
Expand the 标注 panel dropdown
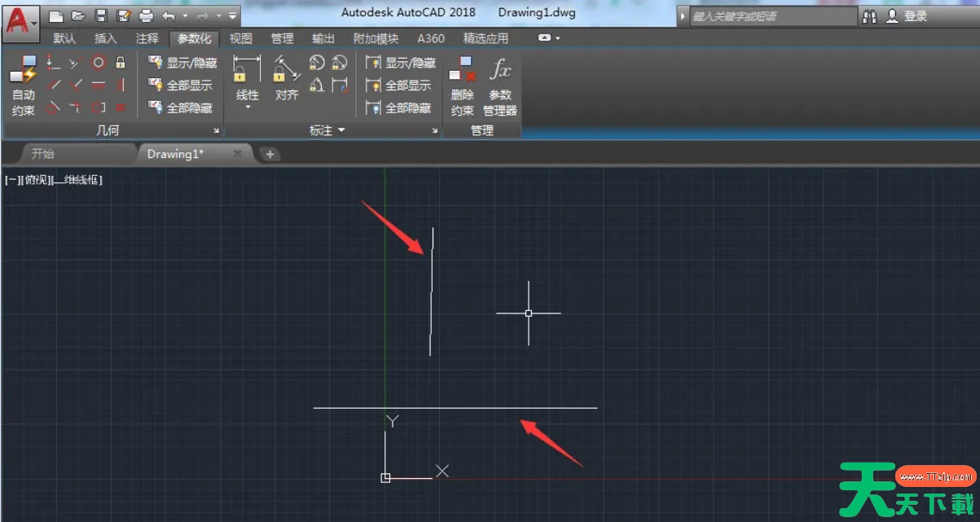[341, 130]
